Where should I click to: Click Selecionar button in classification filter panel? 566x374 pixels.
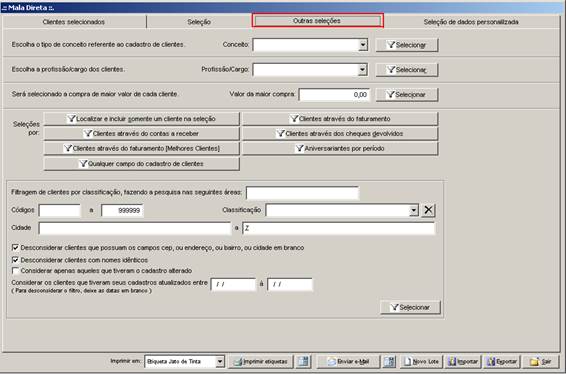click(410, 307)
